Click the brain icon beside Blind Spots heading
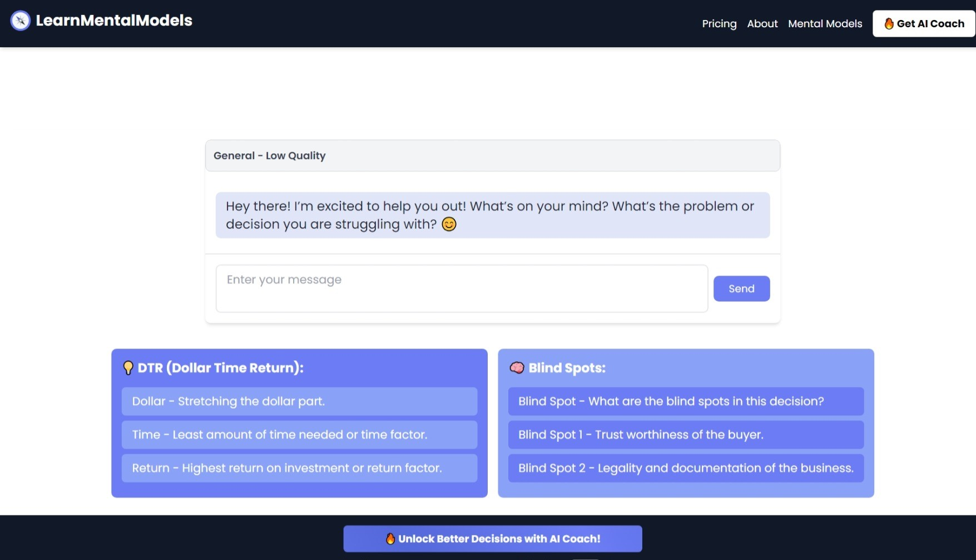 tap(517, 367)
